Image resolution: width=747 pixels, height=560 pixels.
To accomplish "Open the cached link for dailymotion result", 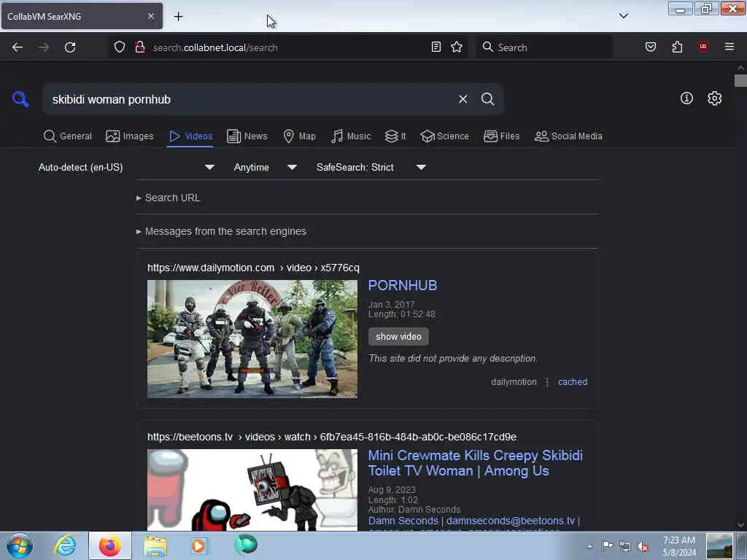I will 572,382.
